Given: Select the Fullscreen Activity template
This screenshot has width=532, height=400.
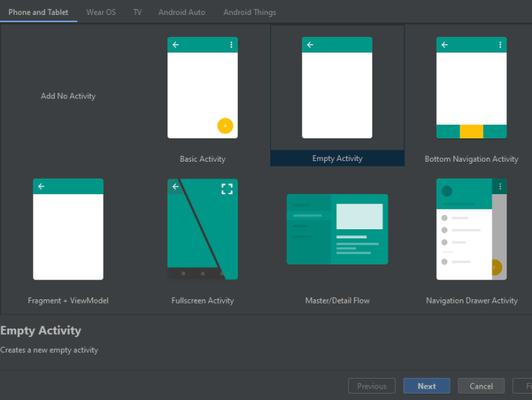Looking at the screenshot, I should [x=202, y=229].
